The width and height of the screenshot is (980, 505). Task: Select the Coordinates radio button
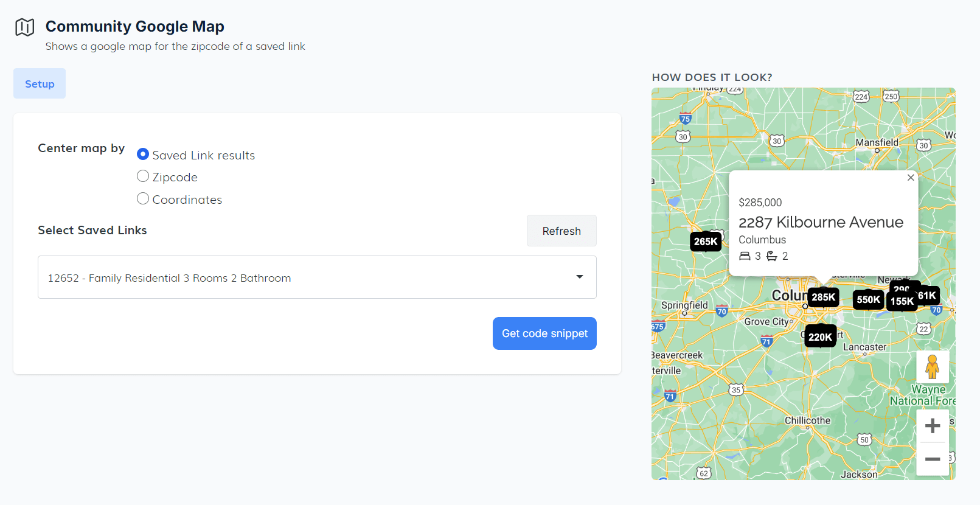coord(143,199)
